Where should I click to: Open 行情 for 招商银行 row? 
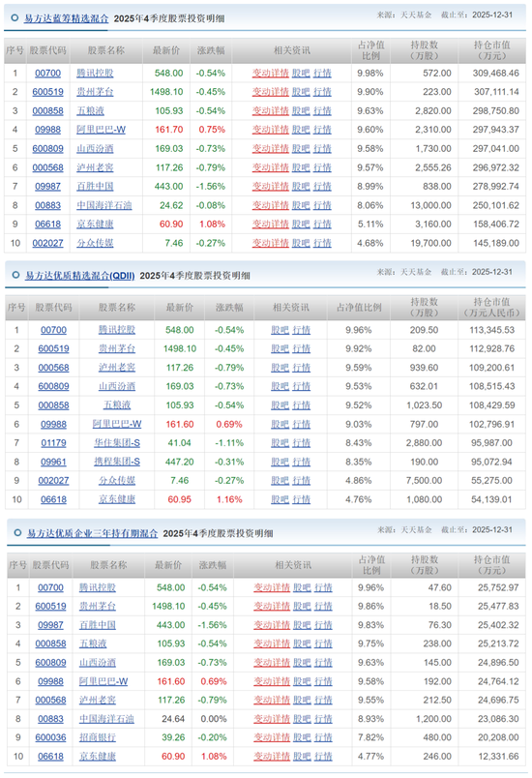(324, 737)
